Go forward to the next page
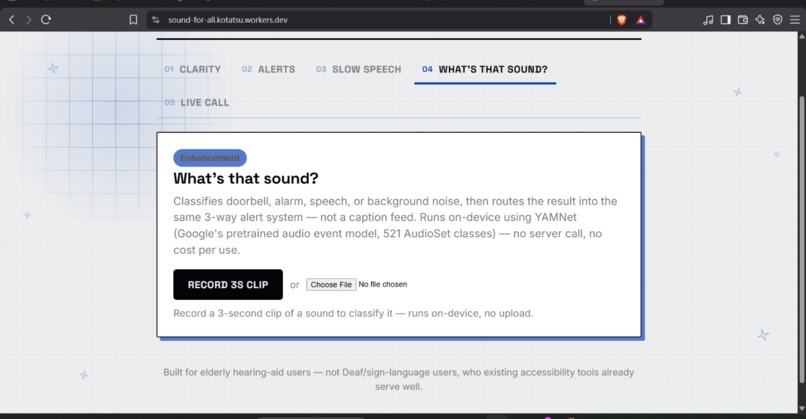Screen dimensions: 806x419 [x=29, y=20]
